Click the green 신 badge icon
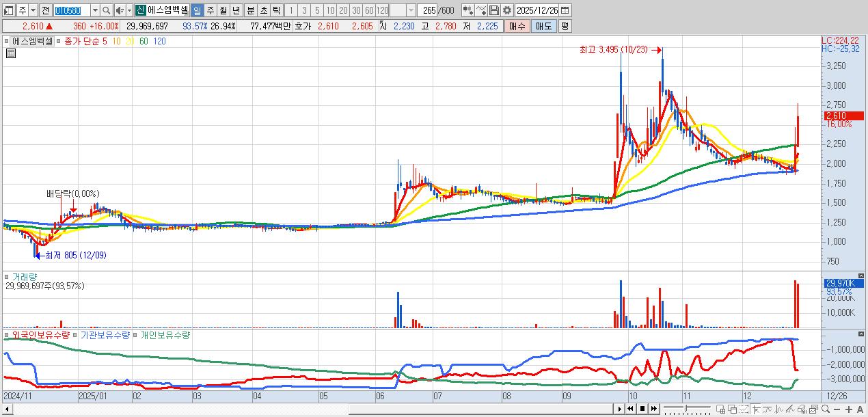 139,10
